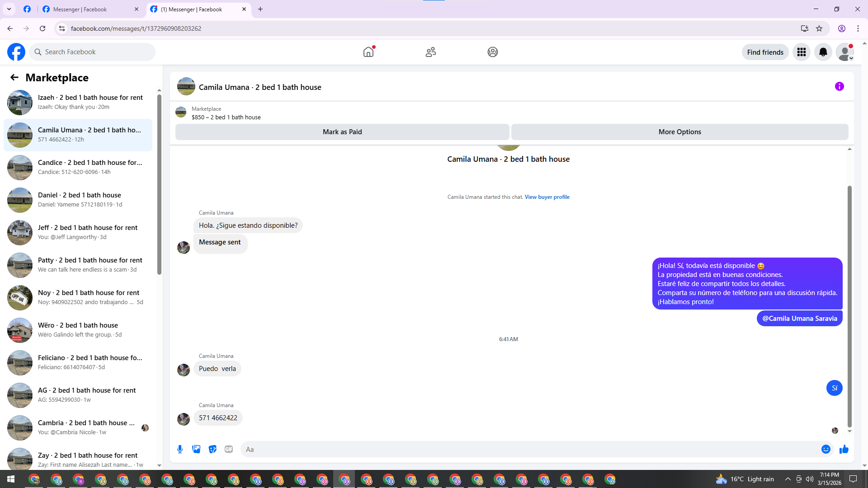Screen dimensions: 868x488
Task: Open the tab search dropdown
Action: click(9, 9)
